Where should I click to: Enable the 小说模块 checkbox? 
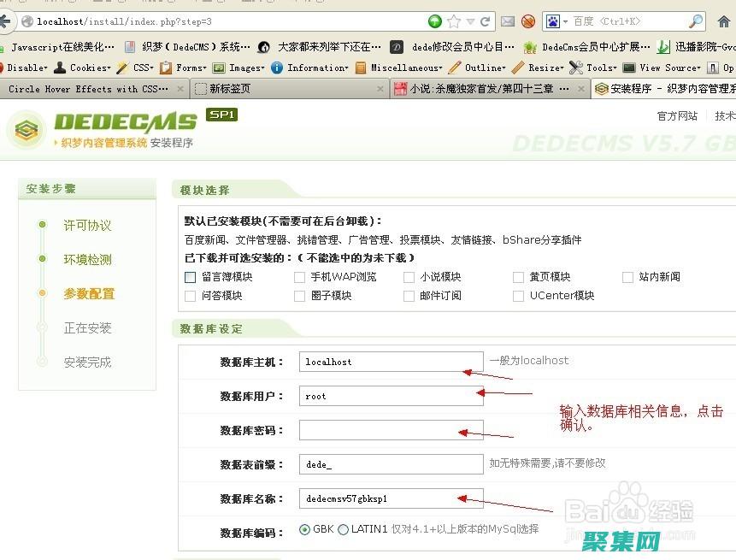point(409,276)
